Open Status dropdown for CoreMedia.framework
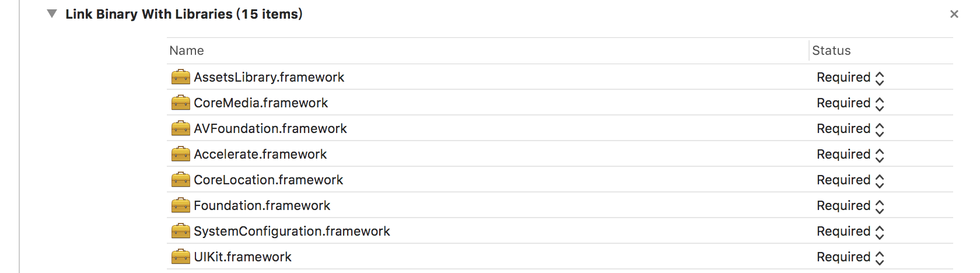The width and height of the screenshot is (980, 273). tap(850, 103)
